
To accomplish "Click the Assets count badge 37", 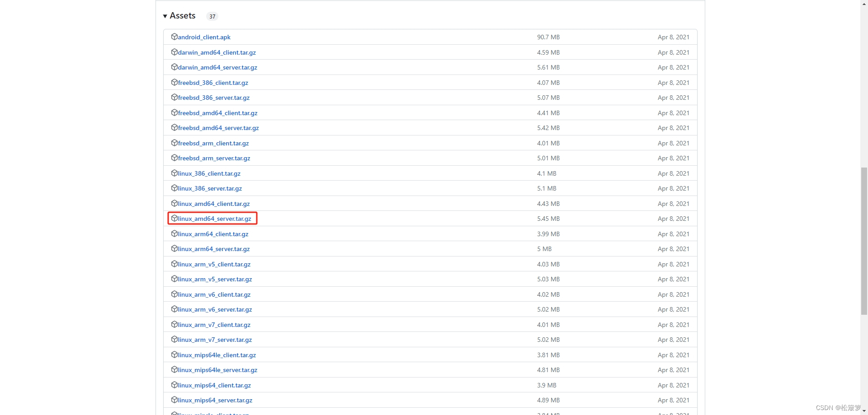I will pos(212,16).
